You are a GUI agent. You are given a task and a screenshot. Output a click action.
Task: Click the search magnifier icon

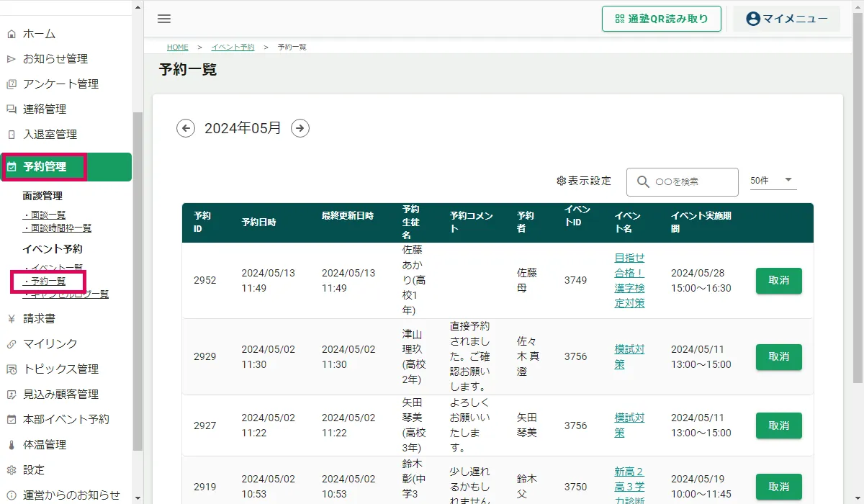(x=642, y=182)
